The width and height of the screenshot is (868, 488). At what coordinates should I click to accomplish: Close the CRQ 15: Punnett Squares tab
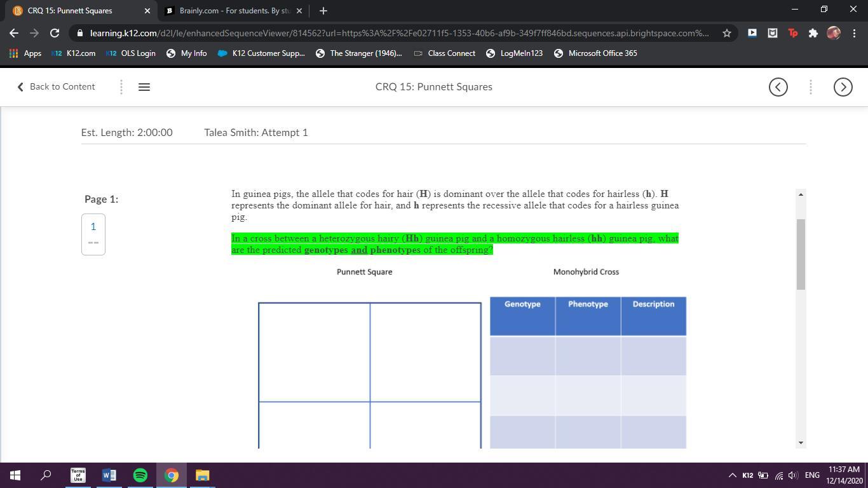[147, 11]
